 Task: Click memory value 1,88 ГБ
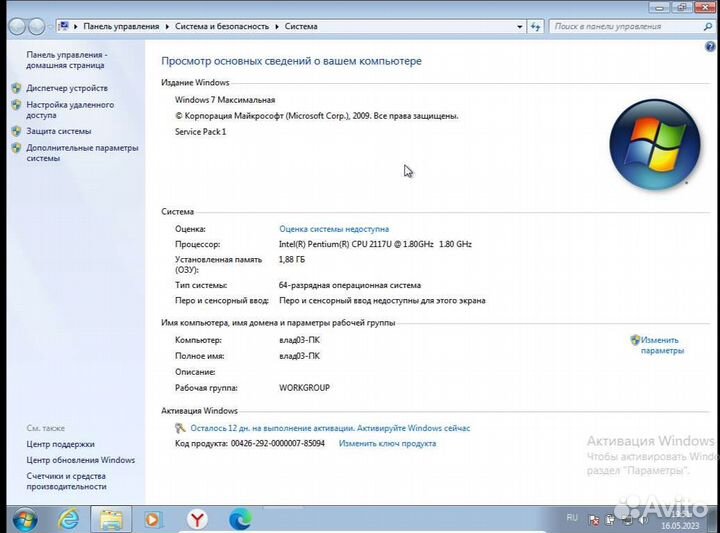click(x=292, y=259)
